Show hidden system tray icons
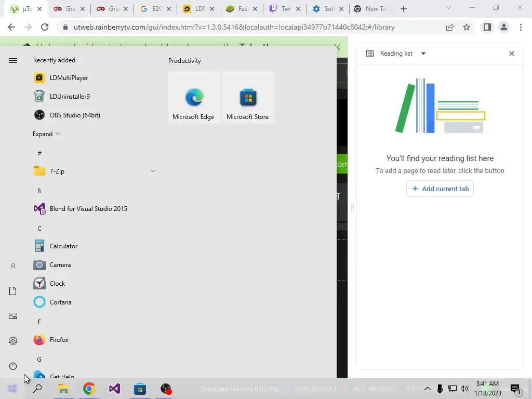 [x=428, y=389]
